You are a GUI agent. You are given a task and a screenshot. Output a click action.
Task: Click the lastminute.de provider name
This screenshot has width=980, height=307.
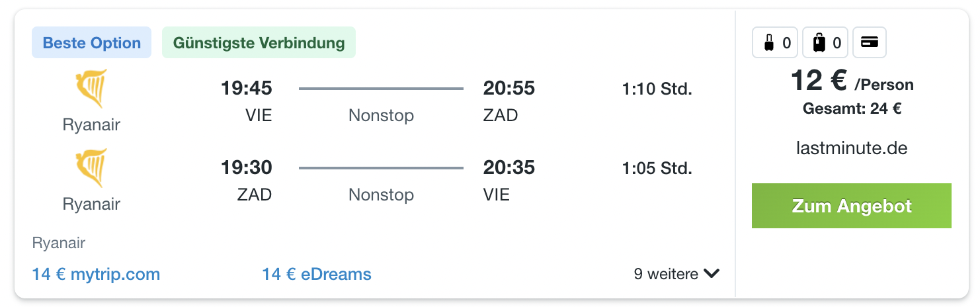pyautogui.click(x=852, y=148)
